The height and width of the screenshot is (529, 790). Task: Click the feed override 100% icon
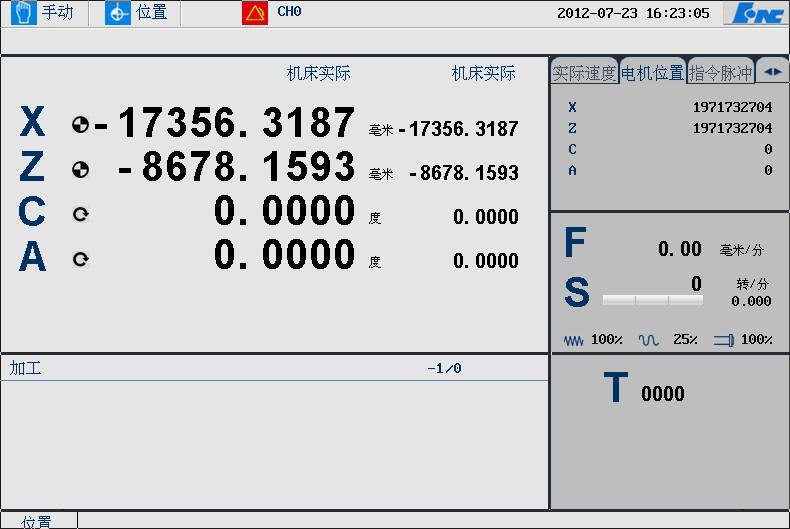pos(573,340)
